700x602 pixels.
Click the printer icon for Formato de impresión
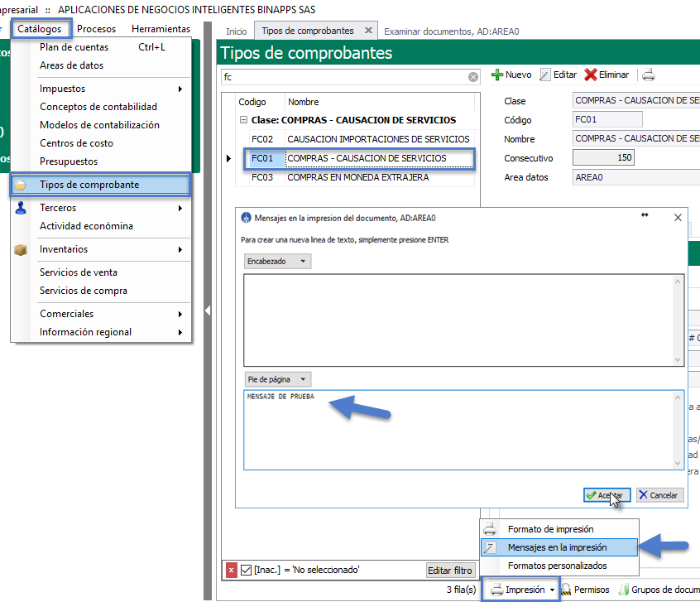[x=490, y=529]
